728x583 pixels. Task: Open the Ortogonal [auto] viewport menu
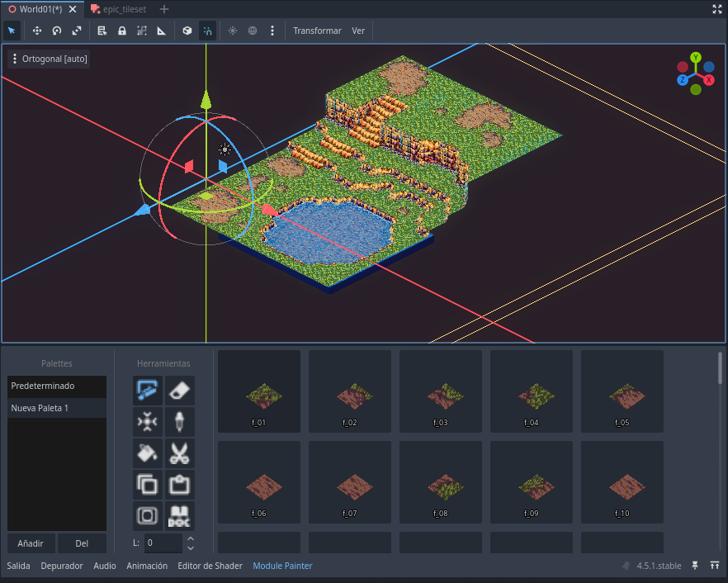pos(50,59)
